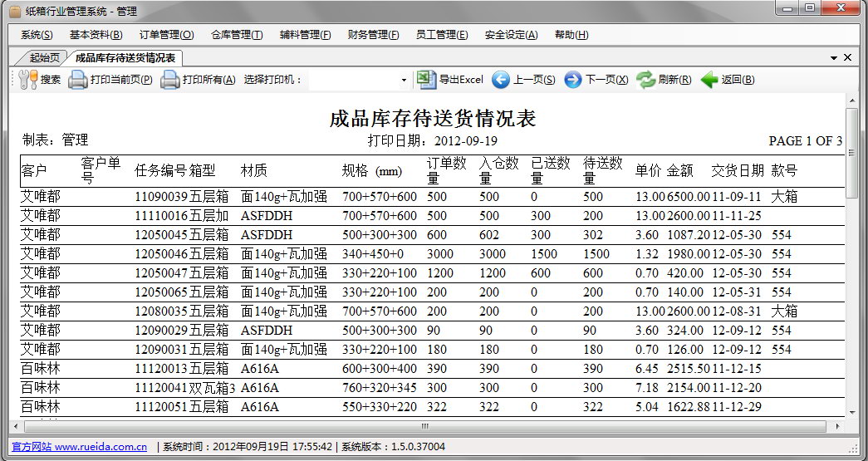Click the green return arrow icon

pyautogui.click(x=709, y=80)
